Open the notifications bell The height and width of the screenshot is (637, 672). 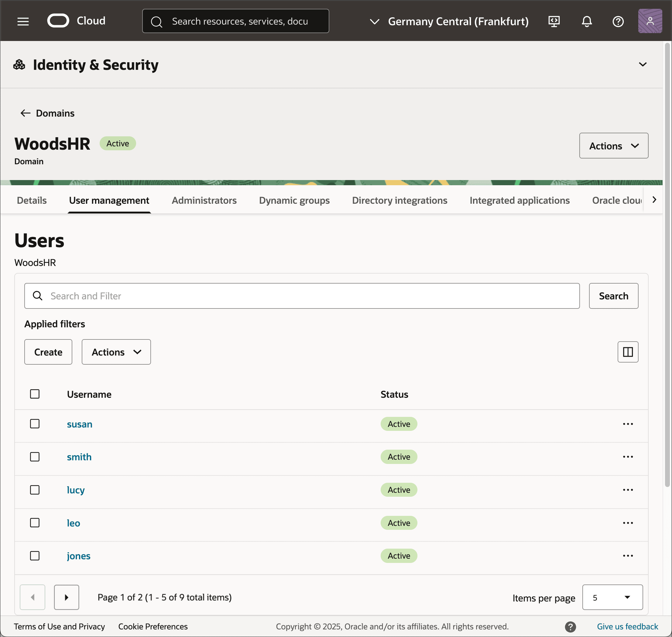587,21
